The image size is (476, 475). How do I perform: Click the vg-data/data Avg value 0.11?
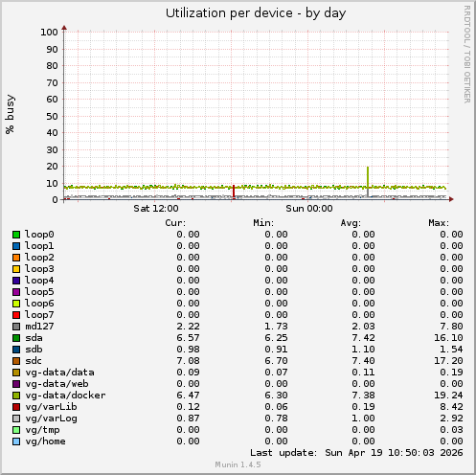(x=363, y=373)
